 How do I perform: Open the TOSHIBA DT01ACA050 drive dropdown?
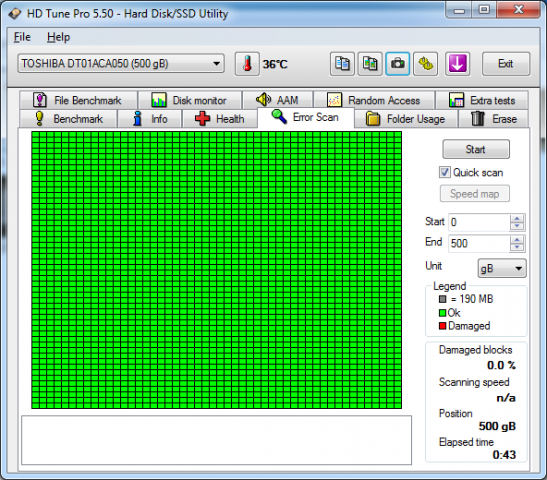tap(121, 63)
